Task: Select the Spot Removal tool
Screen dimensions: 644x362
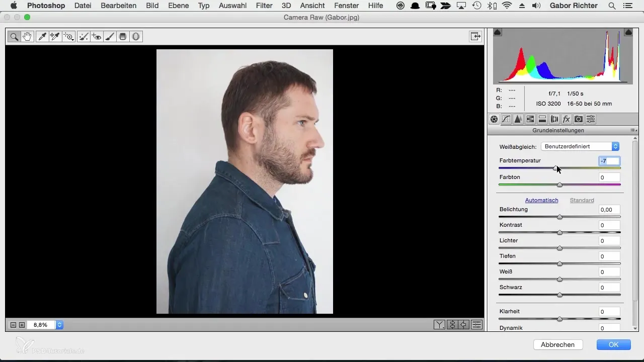Action: [x=84, y=36]
